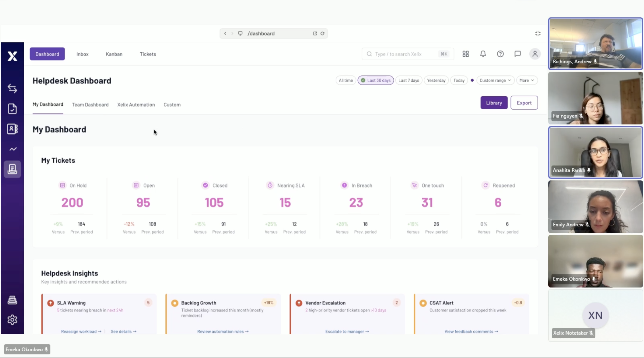Open the contacts book sidebar icon
The height and width of the screenshot is (358, 644).
point(12,129)
